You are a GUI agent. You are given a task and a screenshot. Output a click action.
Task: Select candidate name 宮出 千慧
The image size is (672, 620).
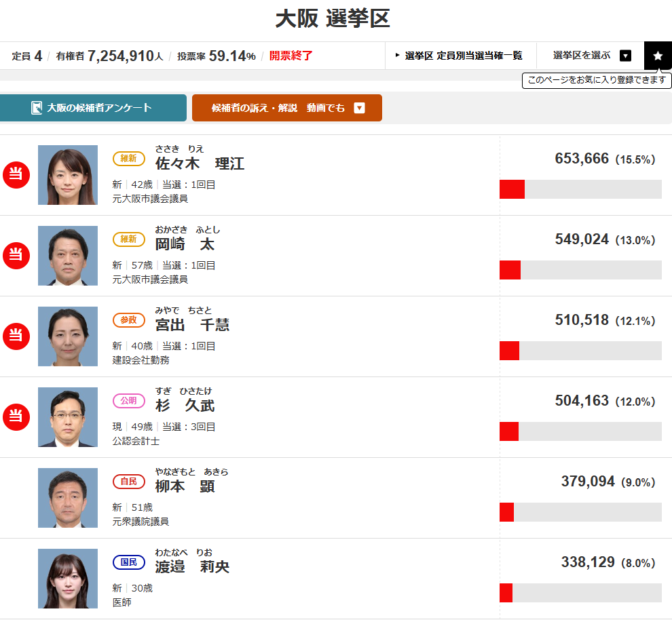[x=192, y=325]
